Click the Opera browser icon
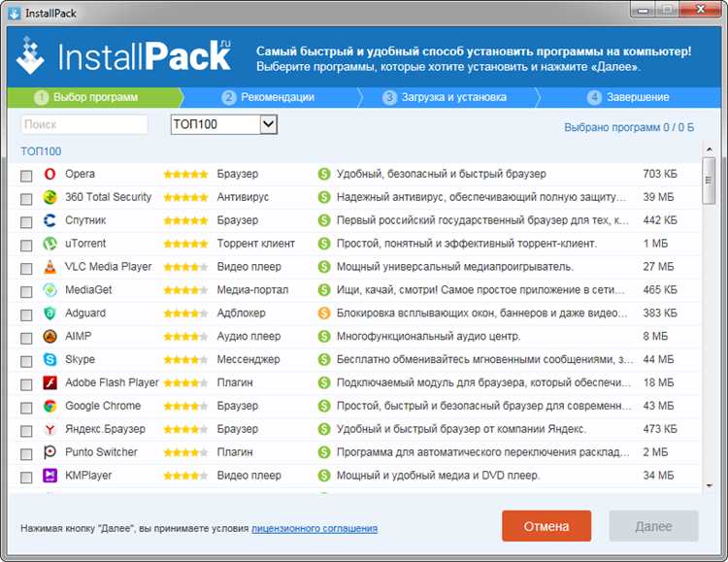 coord(50,174)
